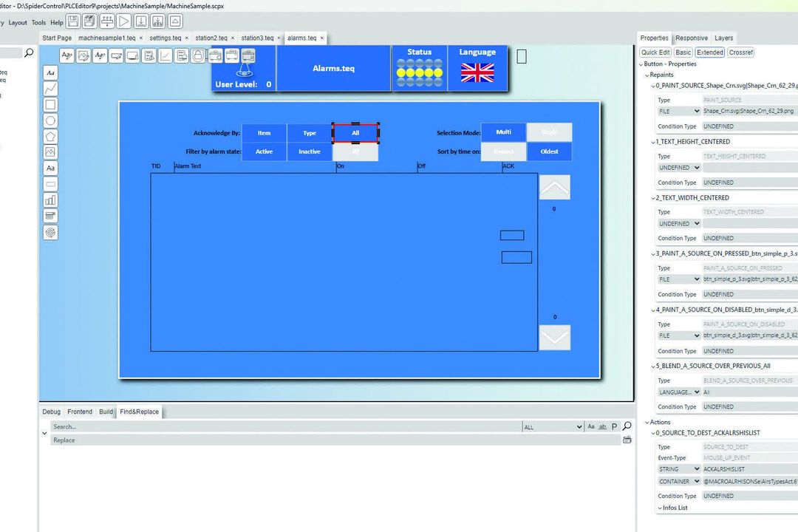Viewport: 798px width, 532px height.
Task: Collapse Button - Properties tree root
Action: pos(641,64)
